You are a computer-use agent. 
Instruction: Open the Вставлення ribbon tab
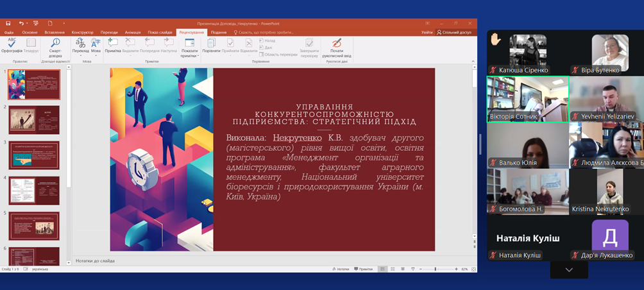coord(55,32)
